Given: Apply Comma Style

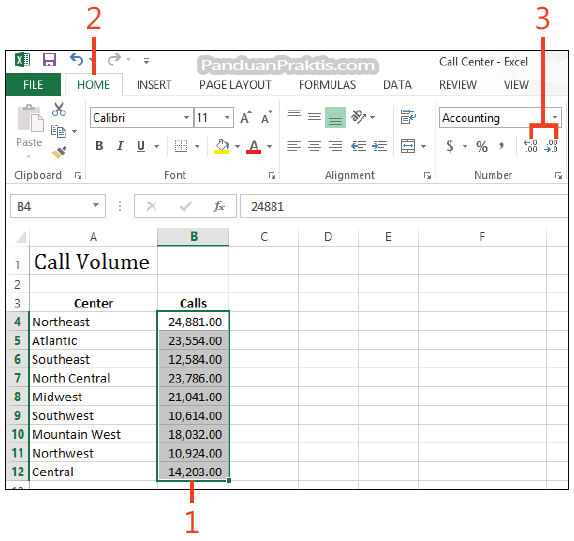Looking at the screenshot, I should (501, 146).
